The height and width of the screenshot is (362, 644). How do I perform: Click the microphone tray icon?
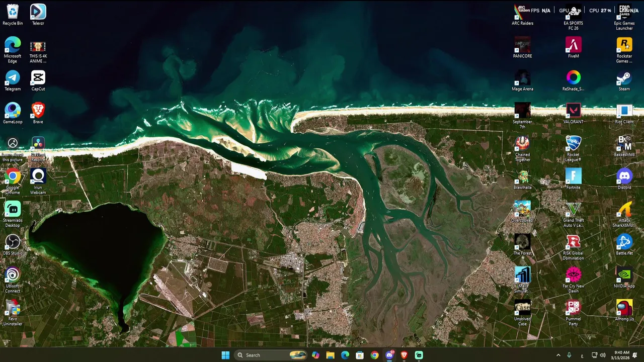[x=569, y=355]
